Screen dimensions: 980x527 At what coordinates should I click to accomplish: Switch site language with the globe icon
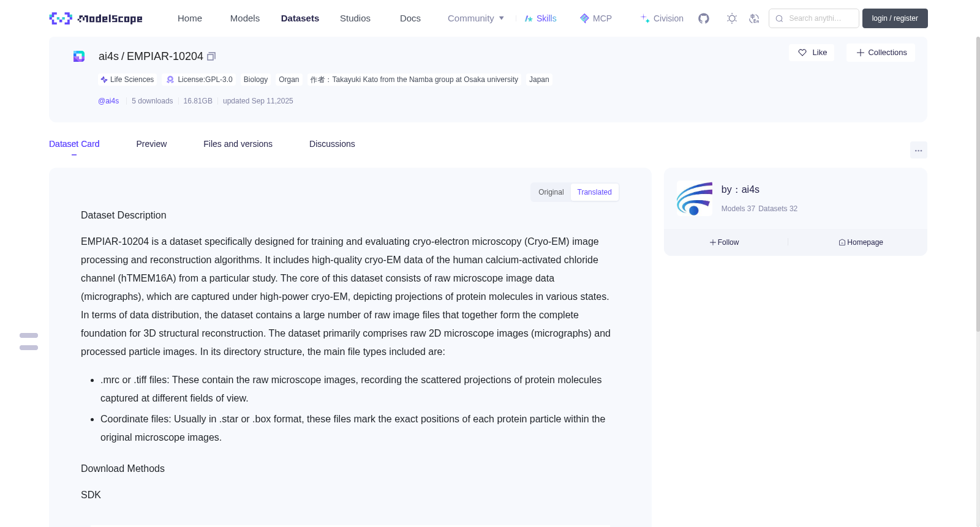point(754,18)
